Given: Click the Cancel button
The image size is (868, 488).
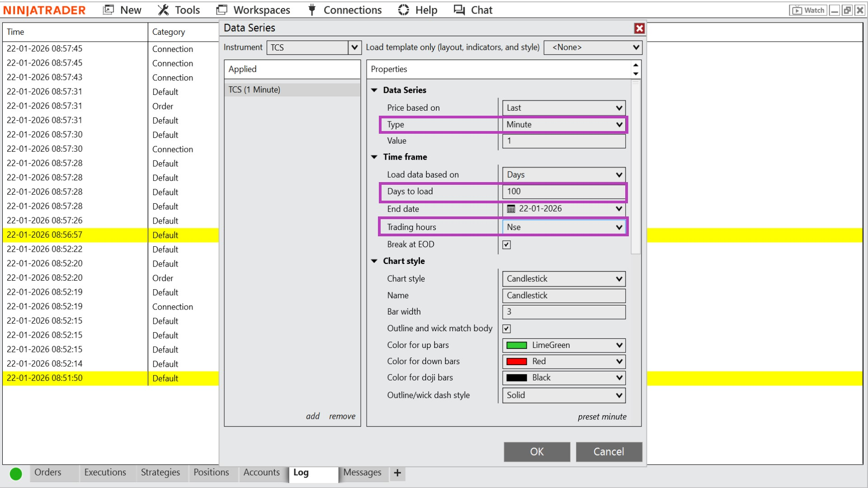Looking at the screenshot, I should click(609, 452).
